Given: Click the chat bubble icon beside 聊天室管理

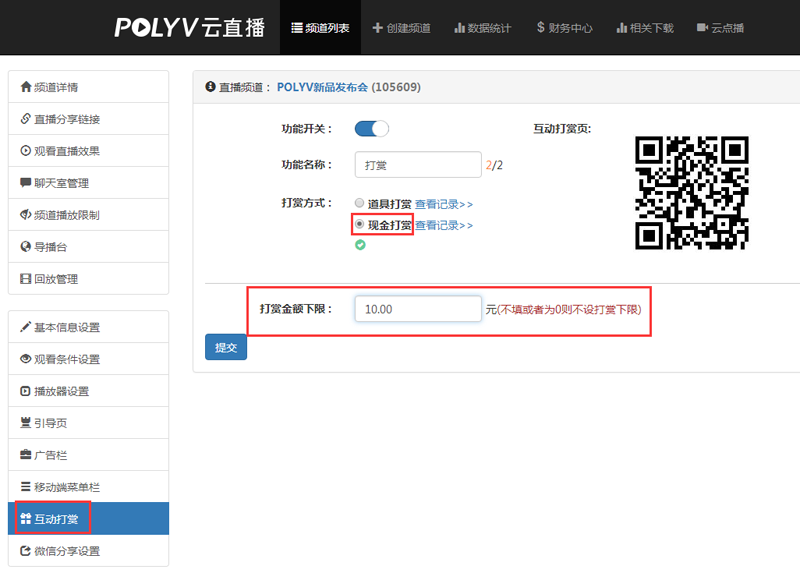Looking at the screenshot, I should (26, 183).
